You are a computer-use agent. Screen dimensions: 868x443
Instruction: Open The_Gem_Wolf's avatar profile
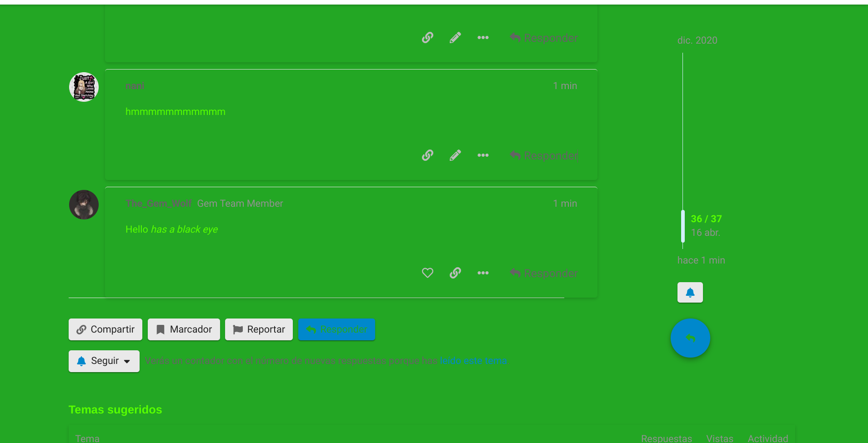pyautogui.click(x=84, y=204)
